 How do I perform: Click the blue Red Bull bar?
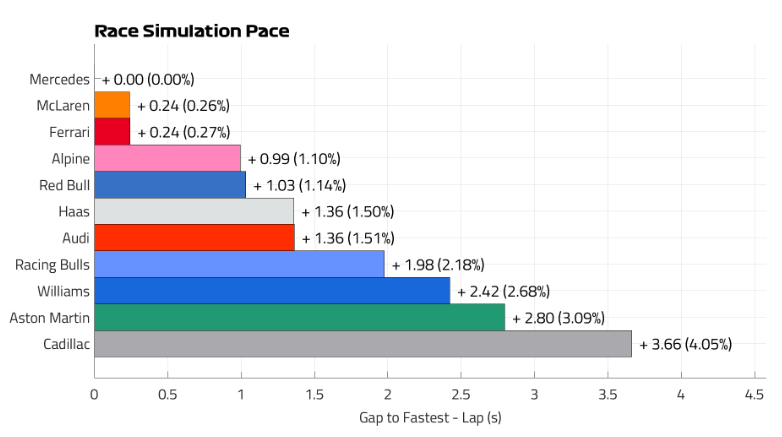(x=170, y=185)
